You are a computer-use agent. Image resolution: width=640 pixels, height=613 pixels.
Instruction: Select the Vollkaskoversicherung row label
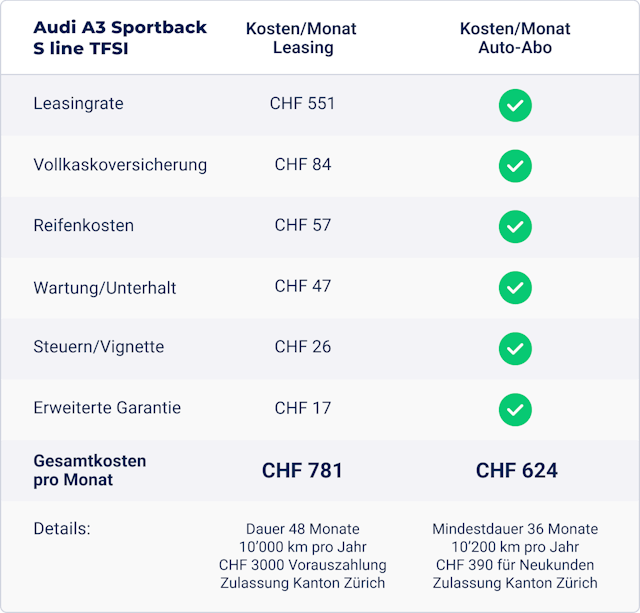point(120,165)
